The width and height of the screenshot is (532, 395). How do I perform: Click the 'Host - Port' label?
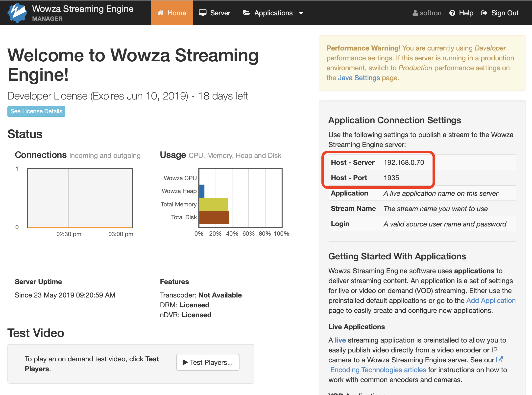(349, 178)
